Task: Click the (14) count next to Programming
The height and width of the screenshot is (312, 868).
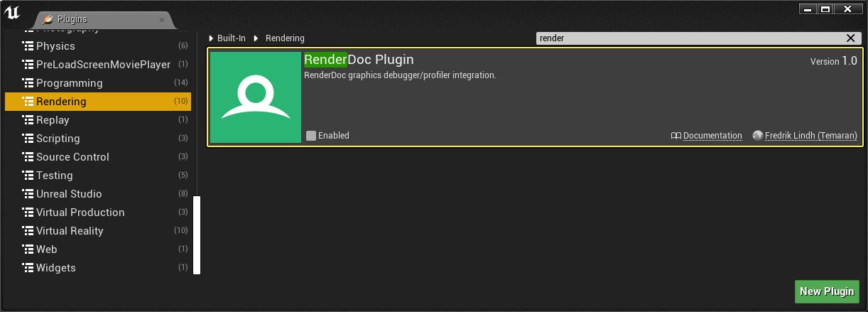Action: click(x=180, y=83)
